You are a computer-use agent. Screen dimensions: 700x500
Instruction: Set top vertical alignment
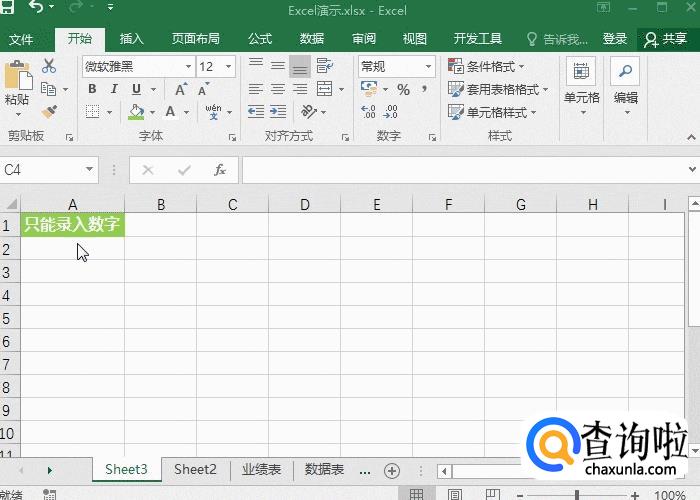click(256, 62)
